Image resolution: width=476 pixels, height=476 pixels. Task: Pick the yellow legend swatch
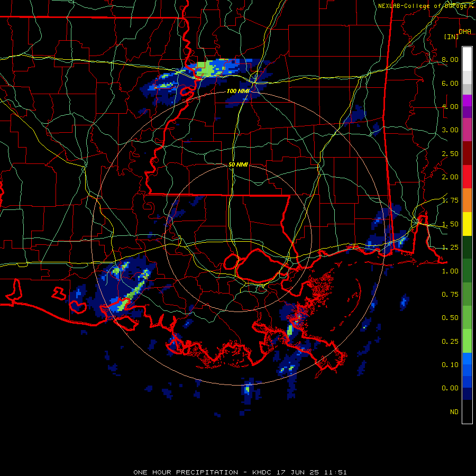point(467,224)
